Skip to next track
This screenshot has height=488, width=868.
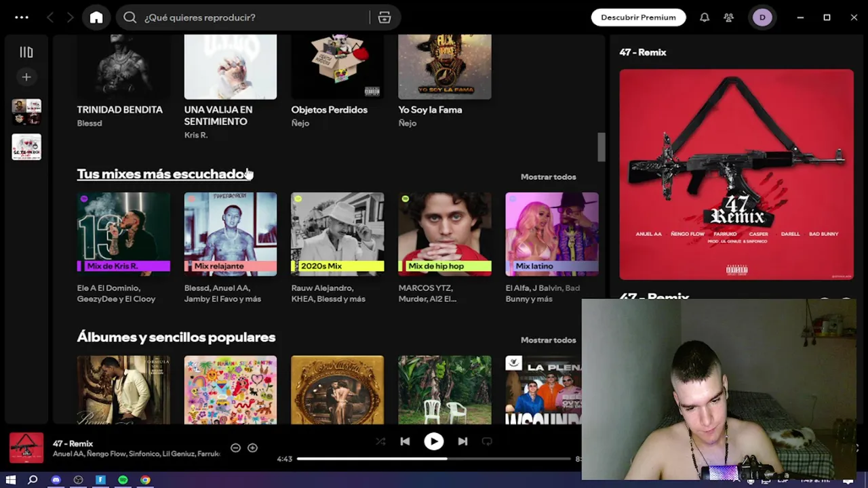[x=462, y=441]
